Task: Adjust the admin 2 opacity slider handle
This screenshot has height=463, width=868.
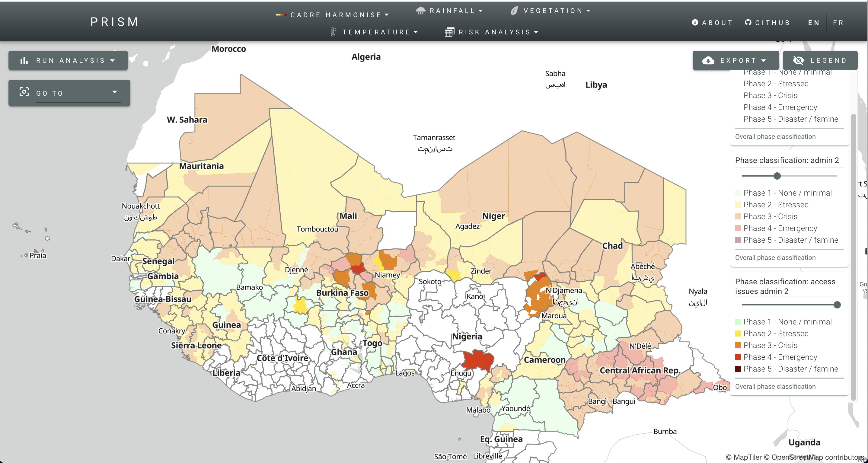Action: tap(777, 176)
